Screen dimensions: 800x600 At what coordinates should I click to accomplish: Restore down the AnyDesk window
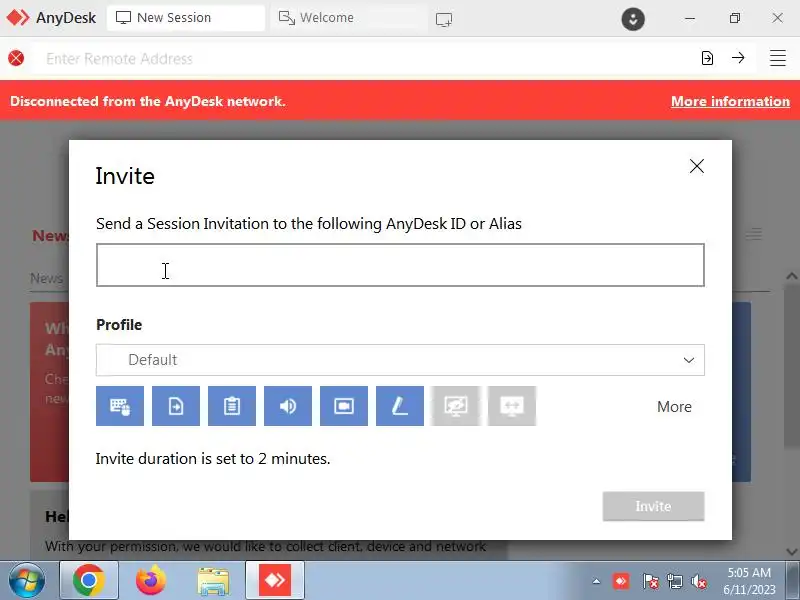735,18
